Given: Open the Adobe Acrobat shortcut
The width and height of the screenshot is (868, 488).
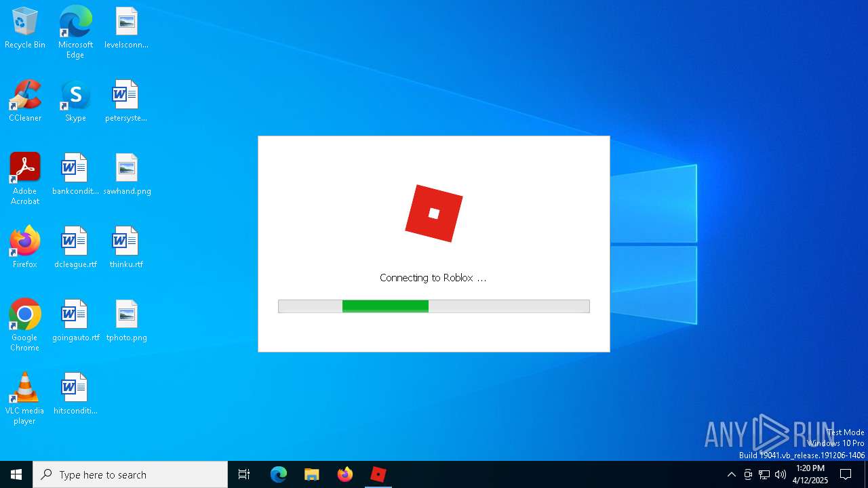Looking at the screenshot, I should (x=25, y=179).
